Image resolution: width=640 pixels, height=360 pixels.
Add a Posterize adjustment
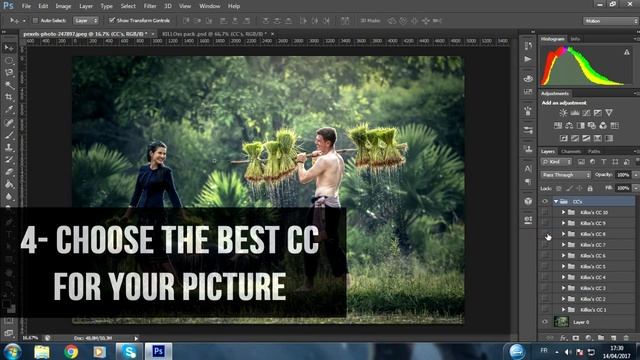[x=575, y=138]
